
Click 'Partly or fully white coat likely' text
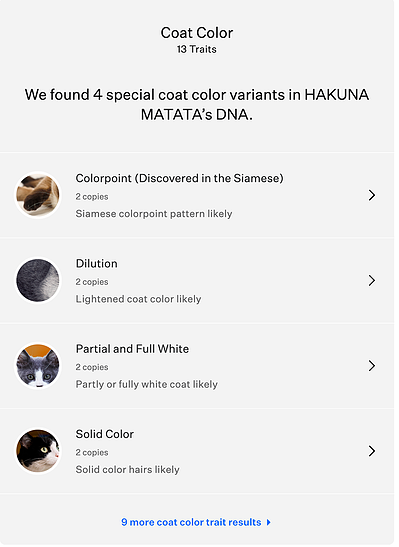pyautogui.click(x=146, y=384)
